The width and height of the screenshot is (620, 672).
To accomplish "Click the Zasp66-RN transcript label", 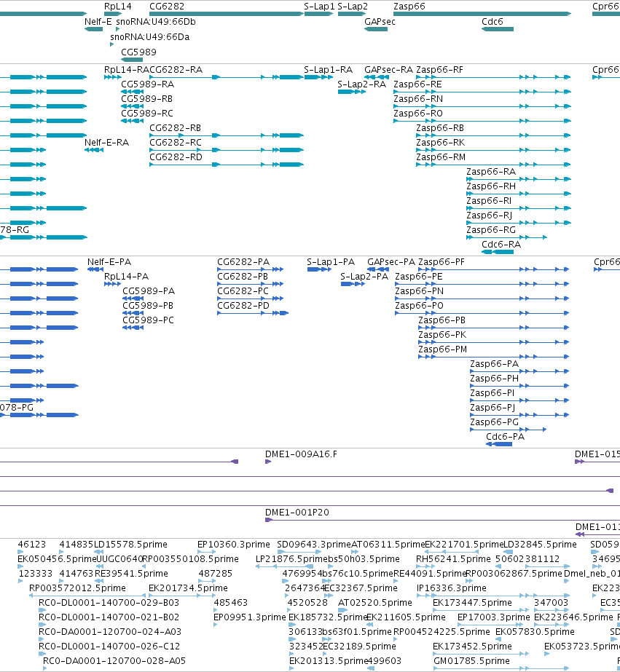I will point(418,99).
